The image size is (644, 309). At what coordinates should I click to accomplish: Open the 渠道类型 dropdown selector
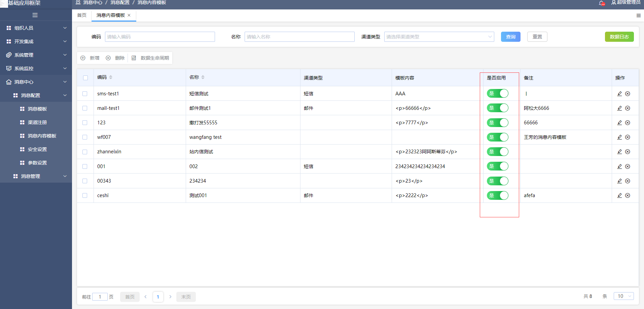(x=439, y=37)
